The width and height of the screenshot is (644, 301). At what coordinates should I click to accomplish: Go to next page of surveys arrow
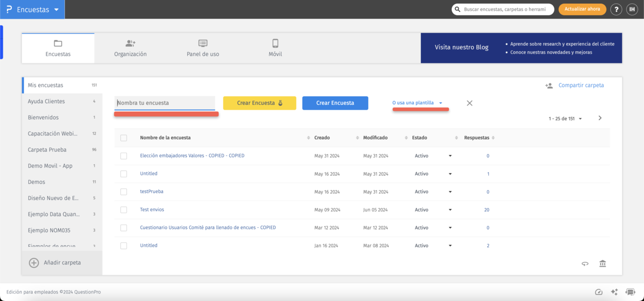coord(600,118)
